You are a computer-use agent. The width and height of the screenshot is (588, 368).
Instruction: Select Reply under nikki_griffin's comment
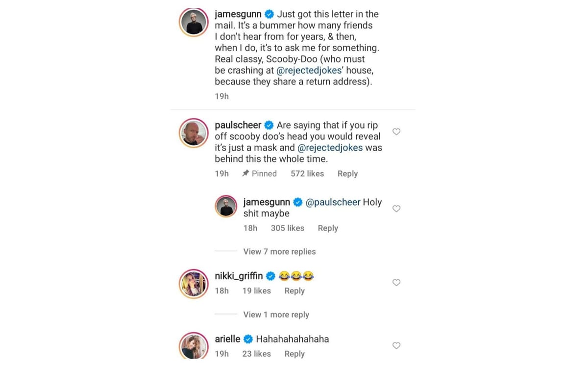click(294, 290)
